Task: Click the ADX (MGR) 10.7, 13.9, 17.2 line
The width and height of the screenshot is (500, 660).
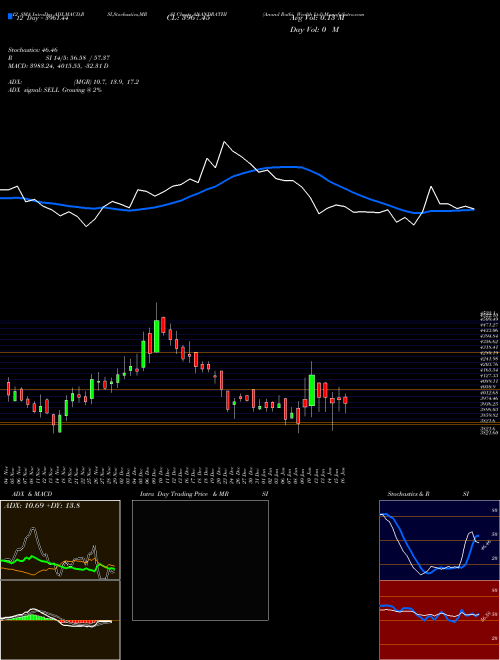Action: [73, 82]
